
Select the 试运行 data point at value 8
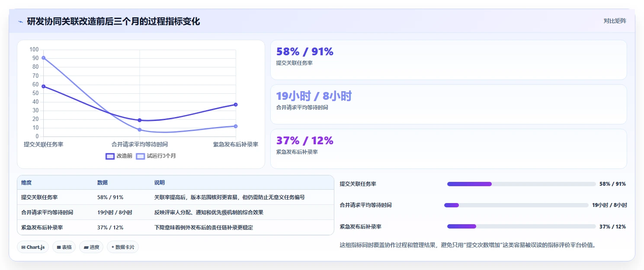click(140, 130)
